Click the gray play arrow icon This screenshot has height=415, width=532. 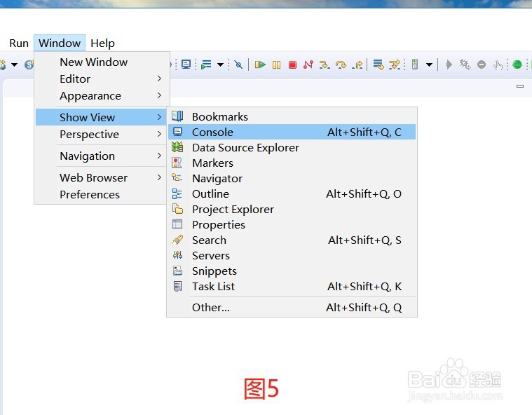(x=449, y=64)
